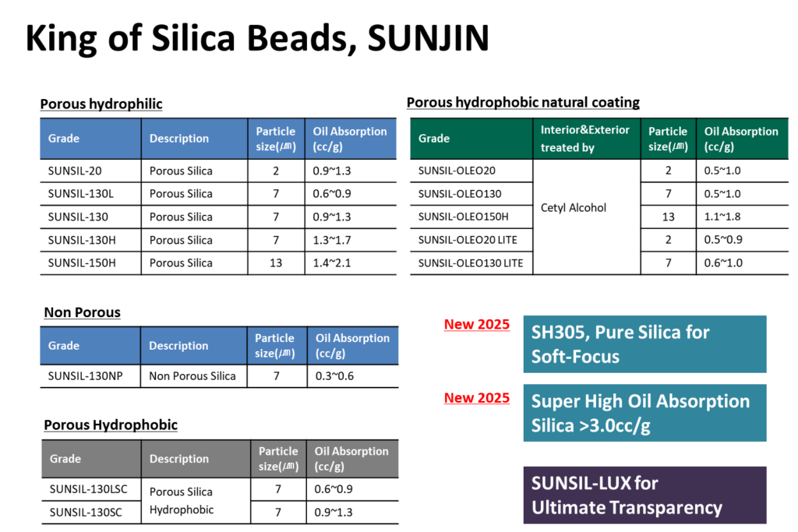The height and width of the screenshot is (532, 798).
Task: Click New 2025 link beside Super High Oil banner
Action: [476, 399]
